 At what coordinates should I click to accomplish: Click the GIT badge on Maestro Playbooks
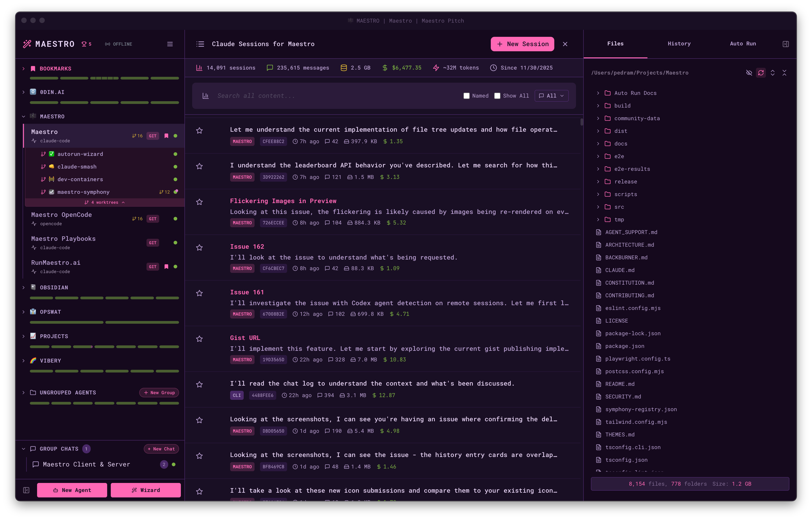point(153,243)
